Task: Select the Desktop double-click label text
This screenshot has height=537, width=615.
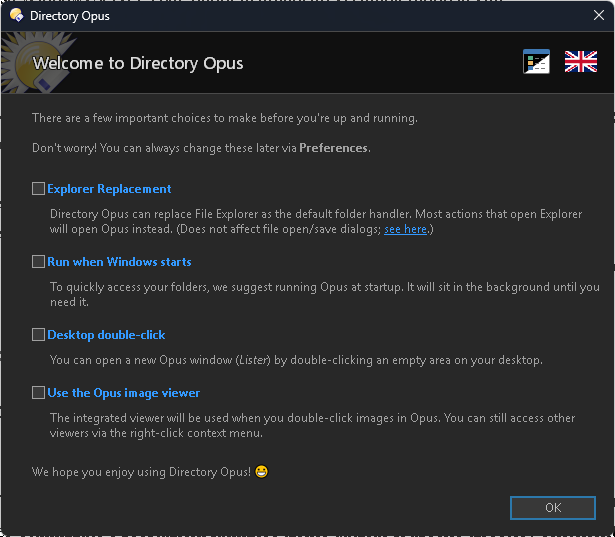Action: pyautogui.click(x=106, y=335)
